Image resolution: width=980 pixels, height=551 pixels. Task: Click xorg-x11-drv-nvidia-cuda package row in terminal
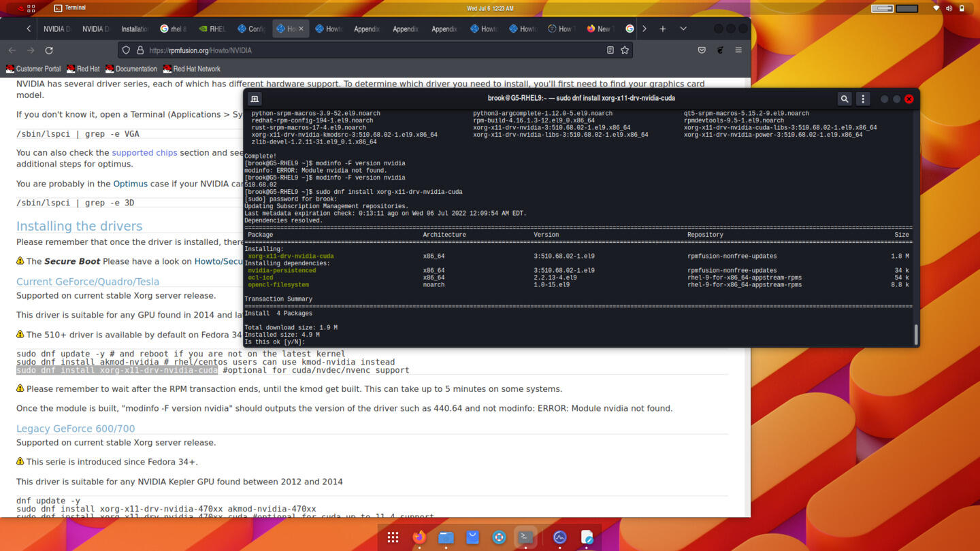pos(578,256)
